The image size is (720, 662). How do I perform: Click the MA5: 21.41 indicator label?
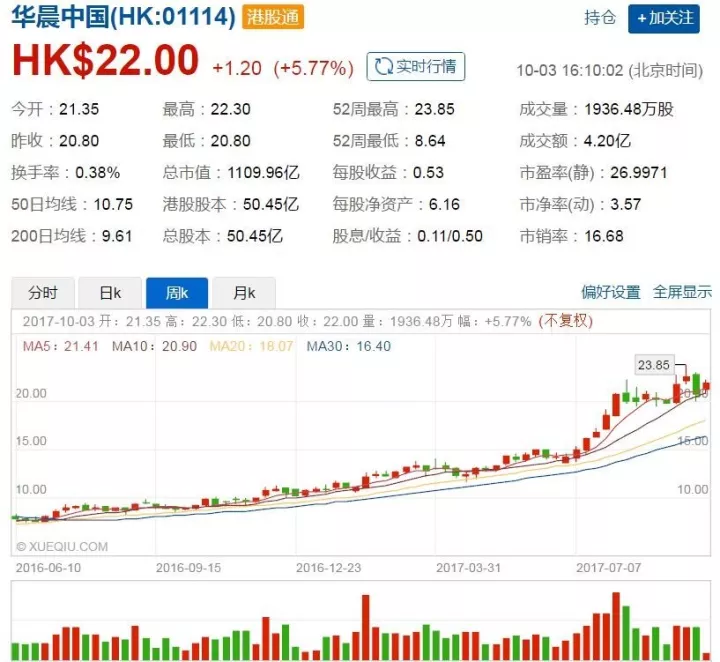(61, 346)
